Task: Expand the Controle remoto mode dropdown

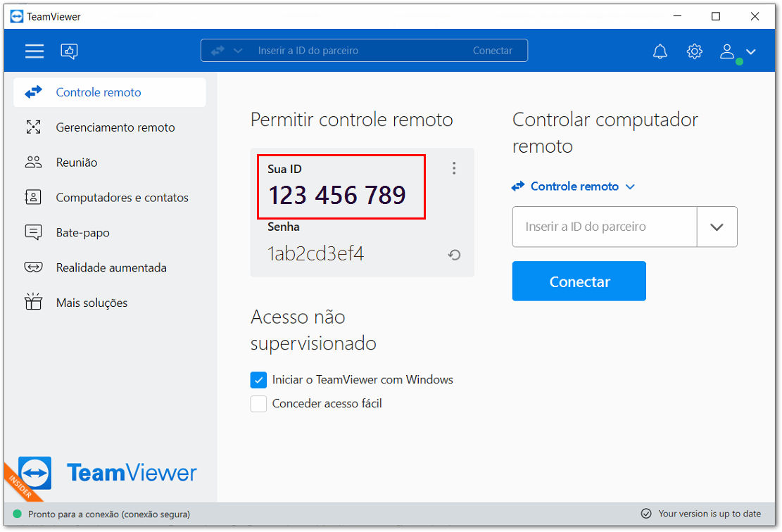Action: tap(574, 186)
